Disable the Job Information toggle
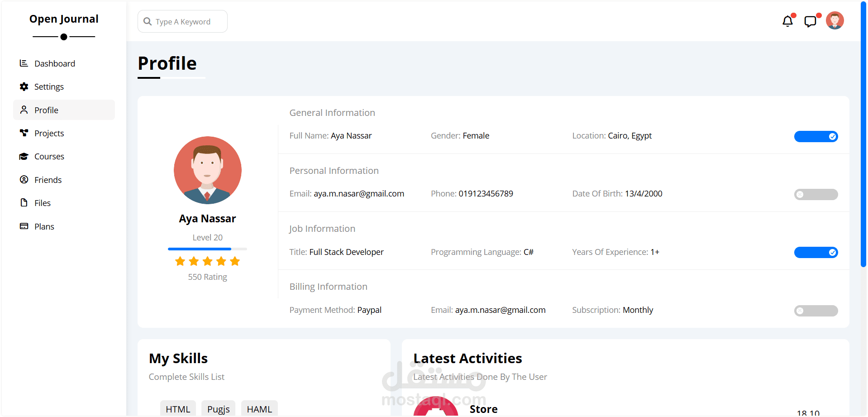 point(816,252)
